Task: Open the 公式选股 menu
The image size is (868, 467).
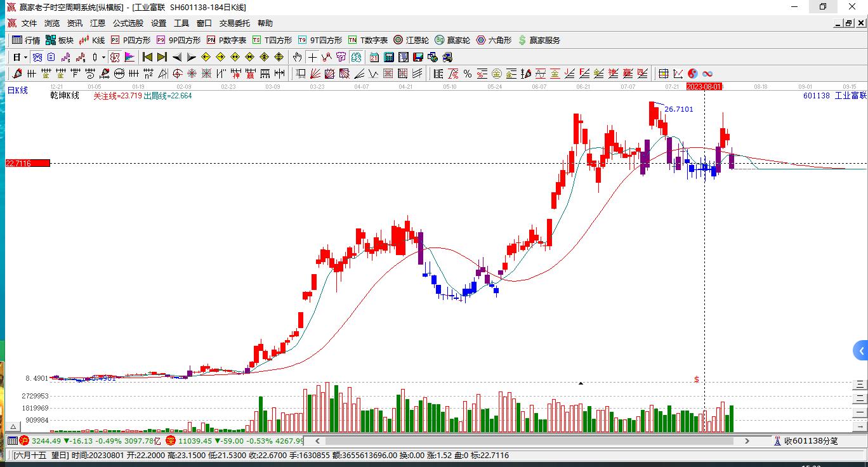Action: click(x=128, y=23)
